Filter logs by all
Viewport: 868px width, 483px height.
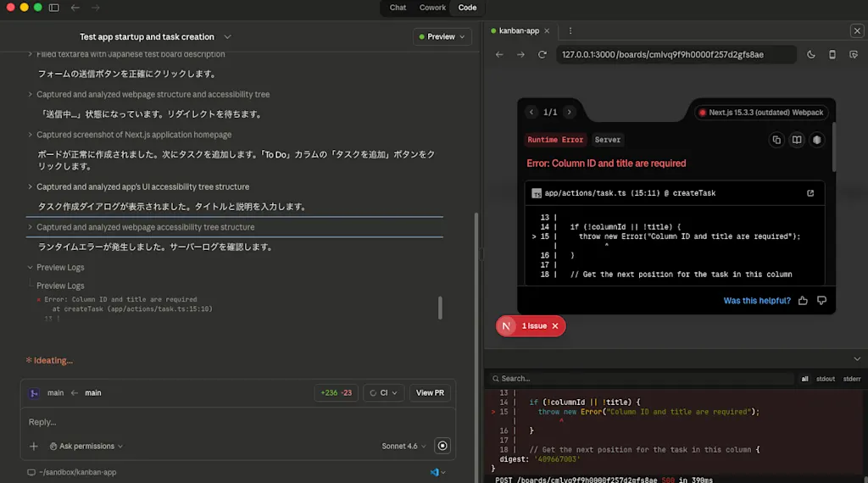click(x=804, y=379)
